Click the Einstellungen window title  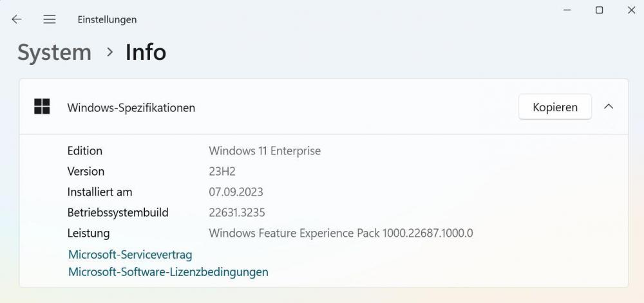point(107,19)
